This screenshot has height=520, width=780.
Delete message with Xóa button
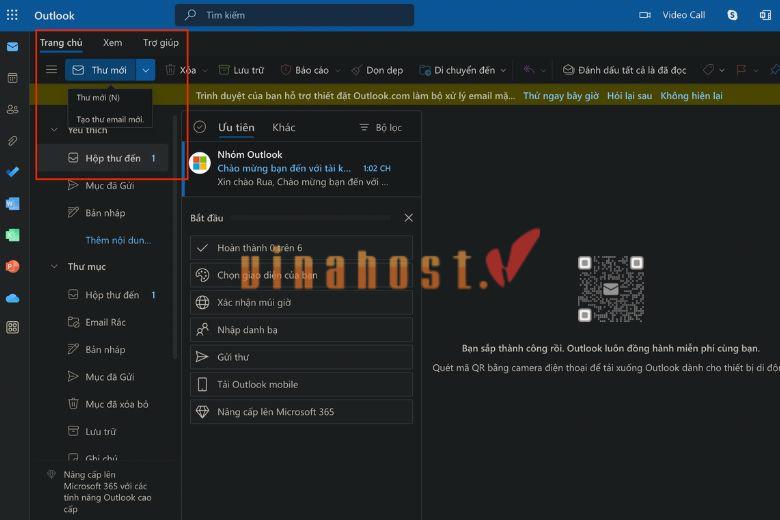(x=181, y=70)
